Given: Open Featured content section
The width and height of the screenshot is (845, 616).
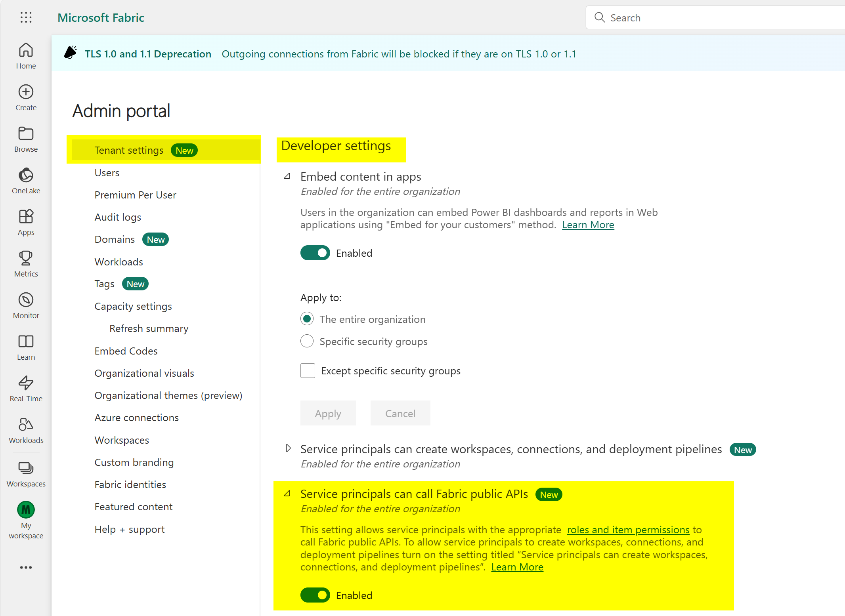Looking at the screenshot, I should 134,507.
